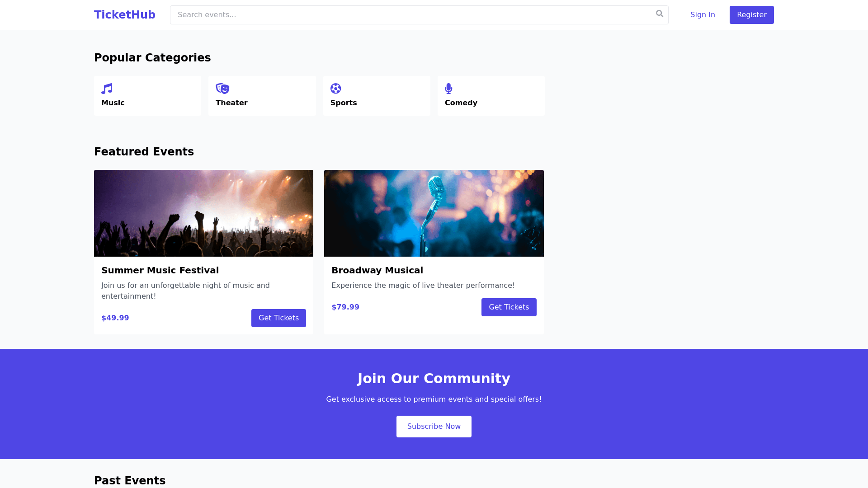The width and height of the screenshot is (868, 488).
Task: Open the TicketHub home logo
Action: click(125, 15)
